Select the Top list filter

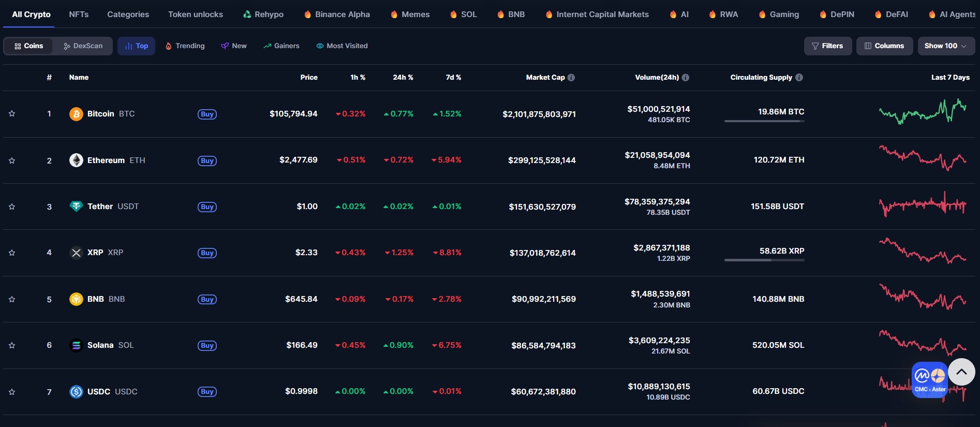pos(136,46)
